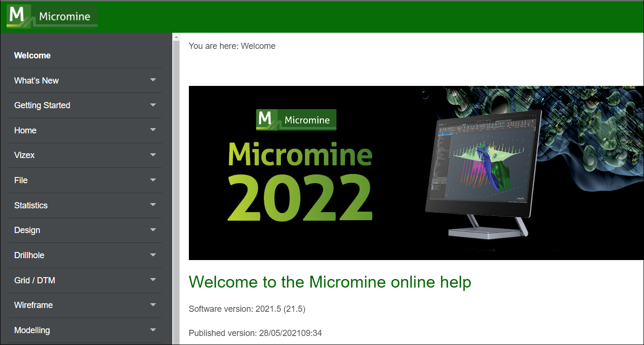Expand the Grid / DTM section

[153, 280]
